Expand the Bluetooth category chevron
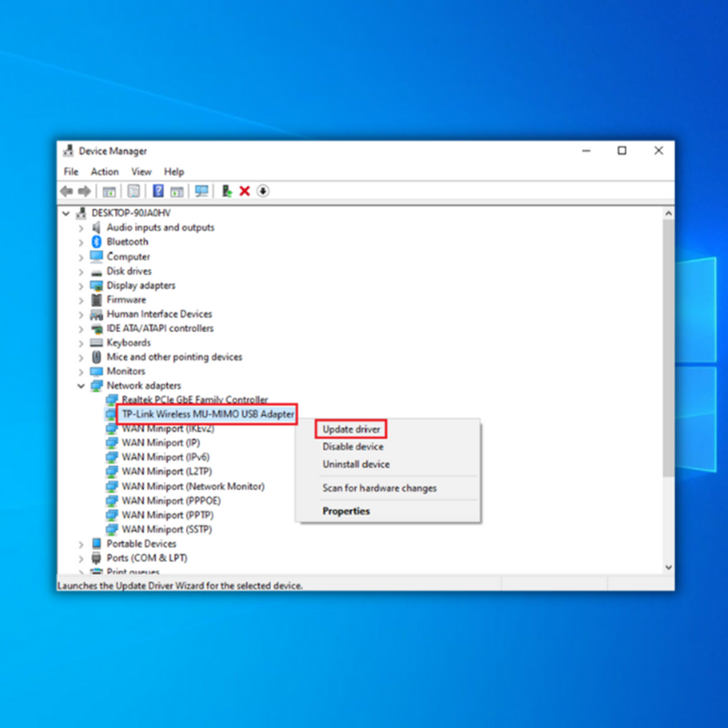 click(x=81, y=243)
